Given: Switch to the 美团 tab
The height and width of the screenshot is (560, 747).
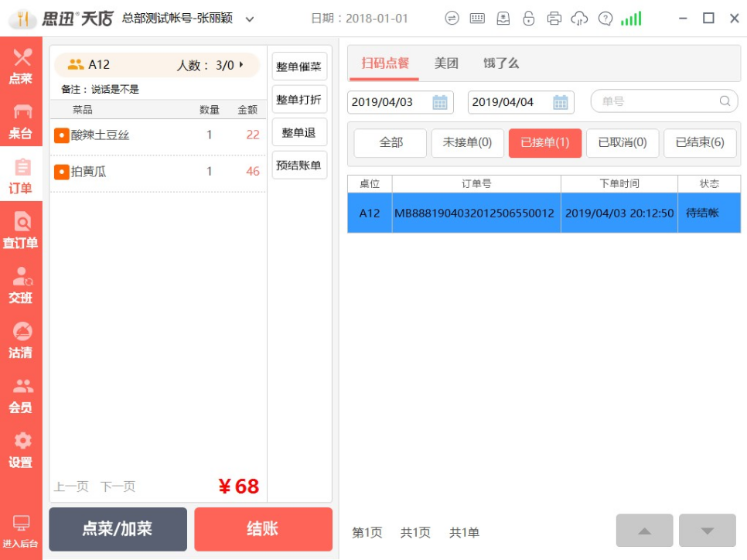Looking at the screenshot, I should [446, 63].
